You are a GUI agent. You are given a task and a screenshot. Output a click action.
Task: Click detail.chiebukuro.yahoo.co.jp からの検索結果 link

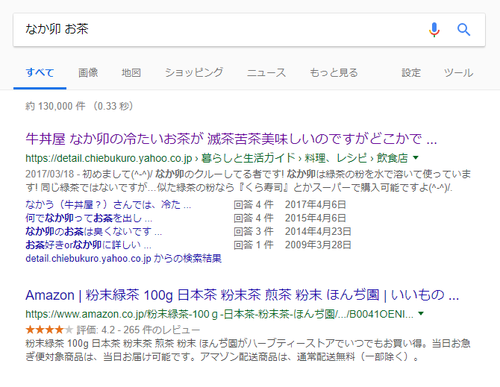[x=123, y=258]
